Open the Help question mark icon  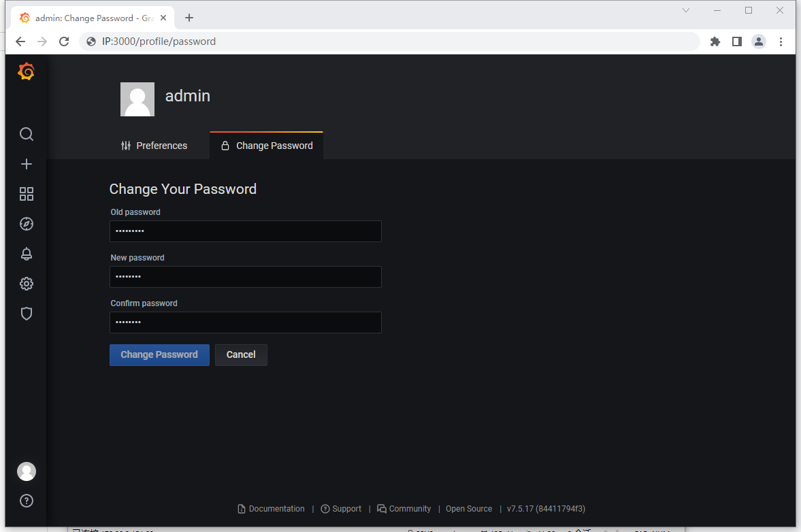[27, 501]
